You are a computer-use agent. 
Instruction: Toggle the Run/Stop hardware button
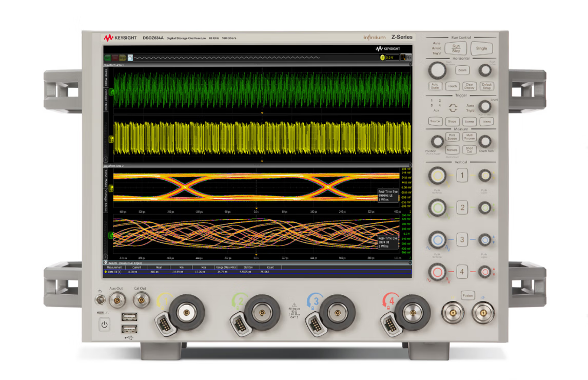[456, 48]
